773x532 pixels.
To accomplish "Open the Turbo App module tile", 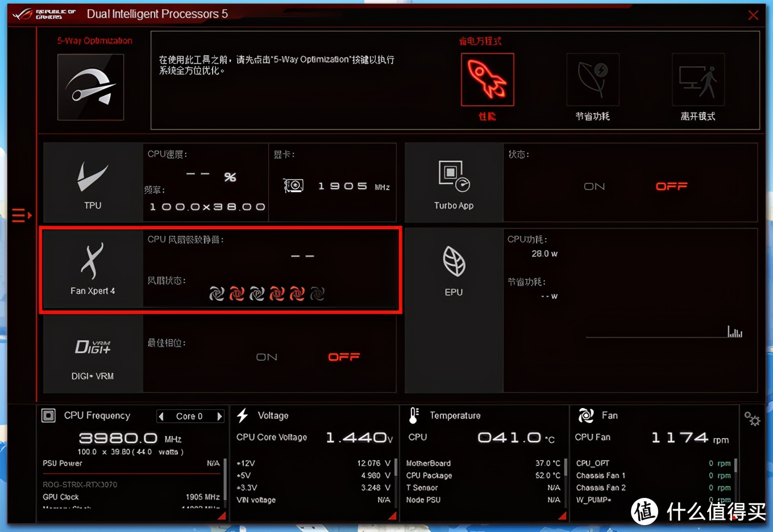I will coord(454,182).
